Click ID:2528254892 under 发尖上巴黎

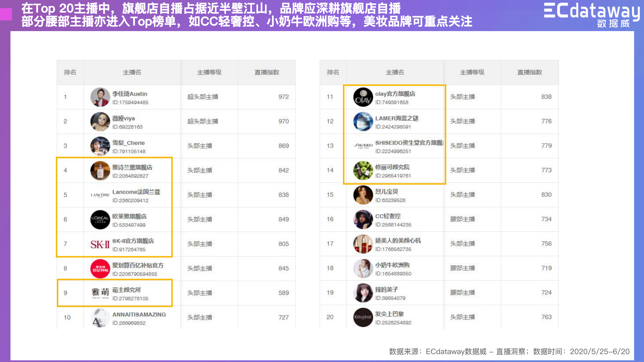[x=393, y=323]
